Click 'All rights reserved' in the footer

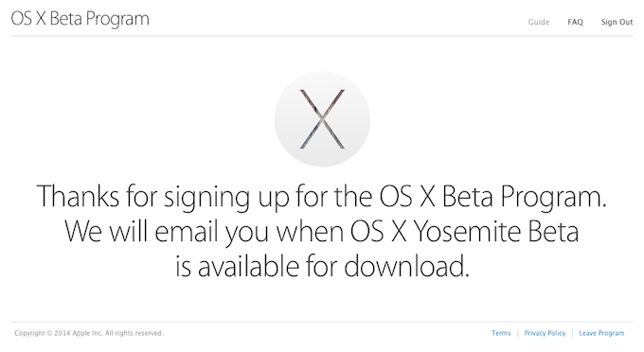click(x=134, y=333)
